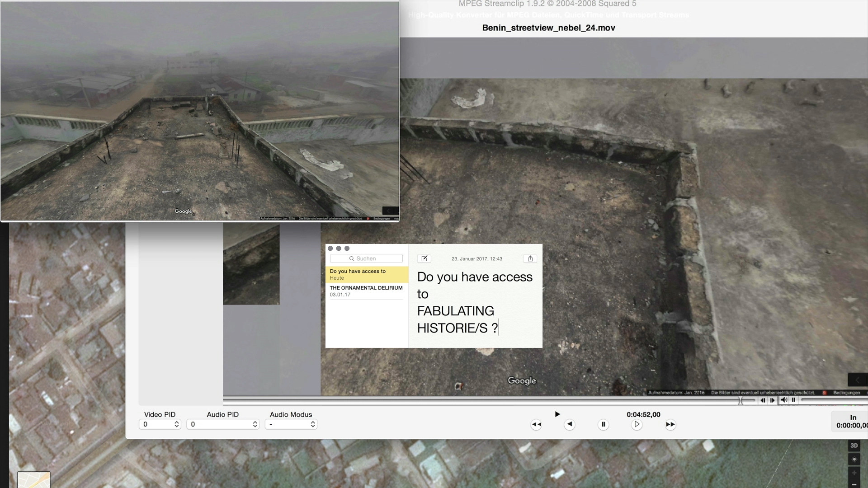
Task: Create a new note with compose icon
Action: tap(424, 258)
